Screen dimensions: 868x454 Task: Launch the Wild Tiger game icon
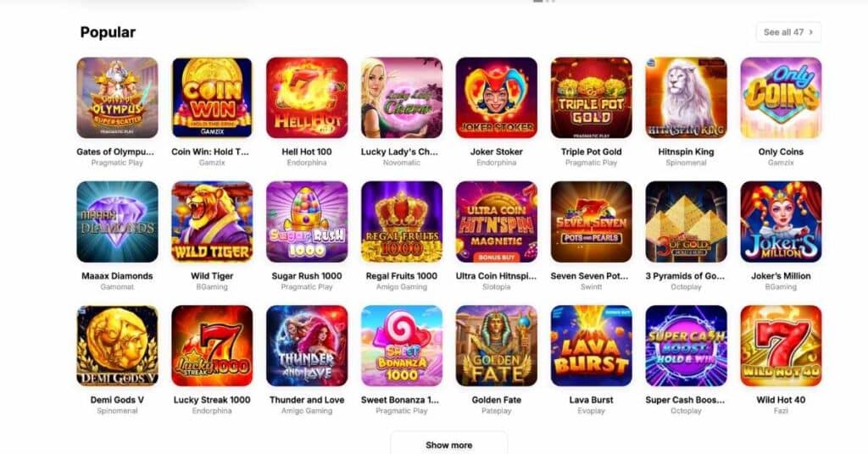[x=212, y=222]
